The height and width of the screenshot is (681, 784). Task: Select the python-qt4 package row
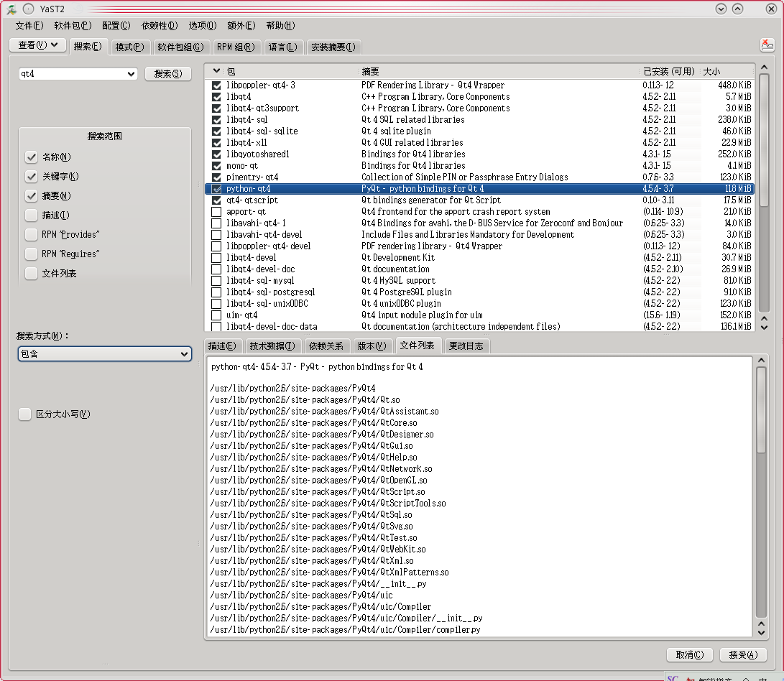479,189
